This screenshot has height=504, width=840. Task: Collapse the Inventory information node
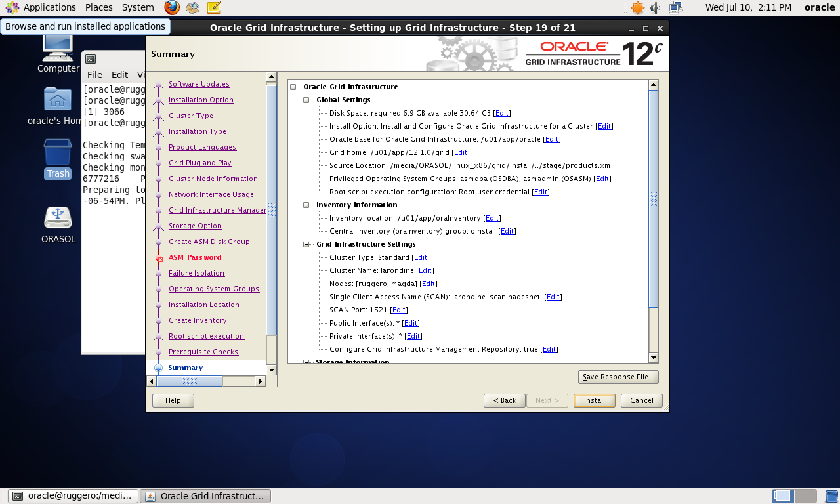coord(306,205)
